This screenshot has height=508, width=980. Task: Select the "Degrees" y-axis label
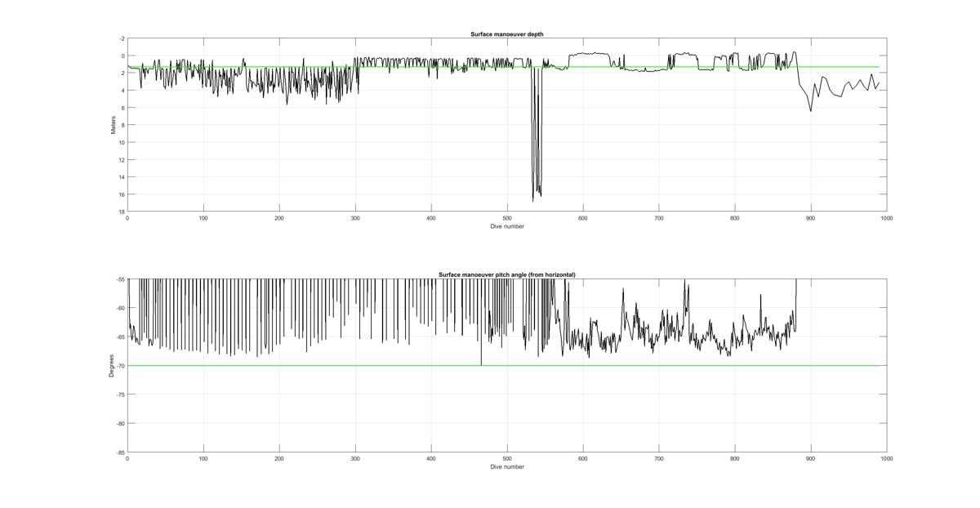click(111, 365)
